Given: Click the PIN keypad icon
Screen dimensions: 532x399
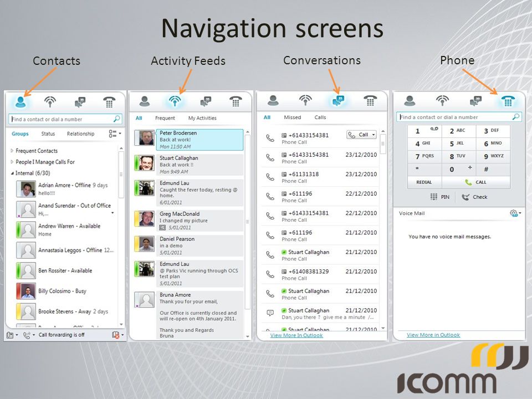Looking at the screenshot, I should (433, 197).
